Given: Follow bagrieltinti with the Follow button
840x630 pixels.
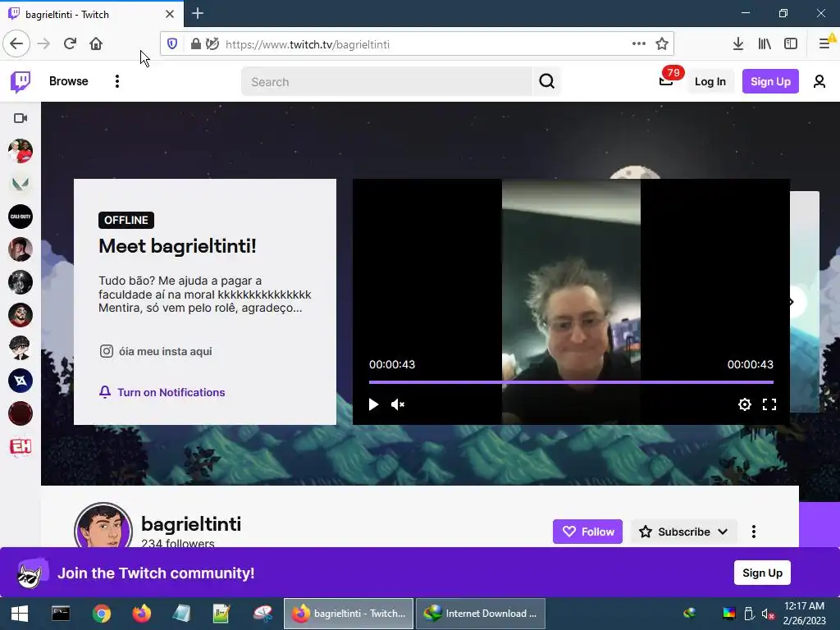Looking at the screenshot, I should (x=587, y=532).
